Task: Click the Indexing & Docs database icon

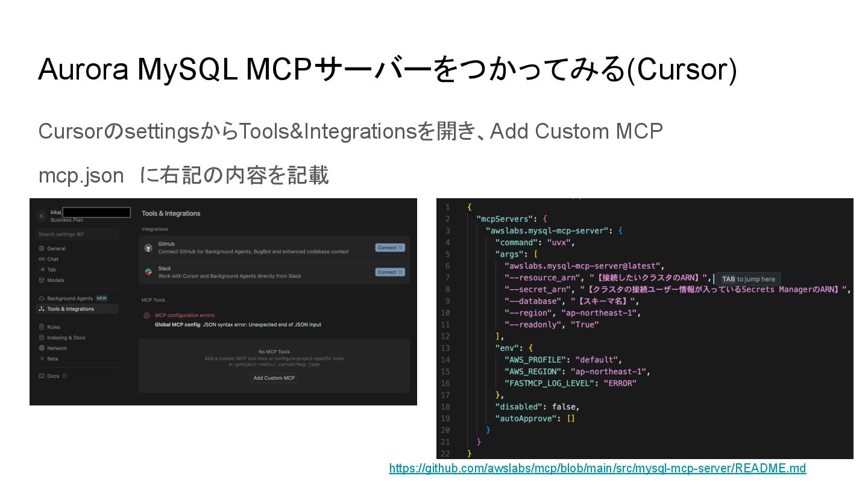Action: click(41, 337)
